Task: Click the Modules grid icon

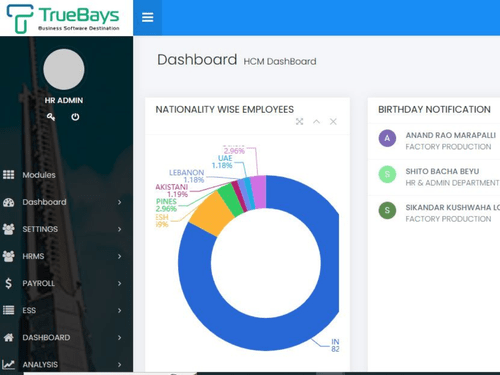Action: pos(9,175)
